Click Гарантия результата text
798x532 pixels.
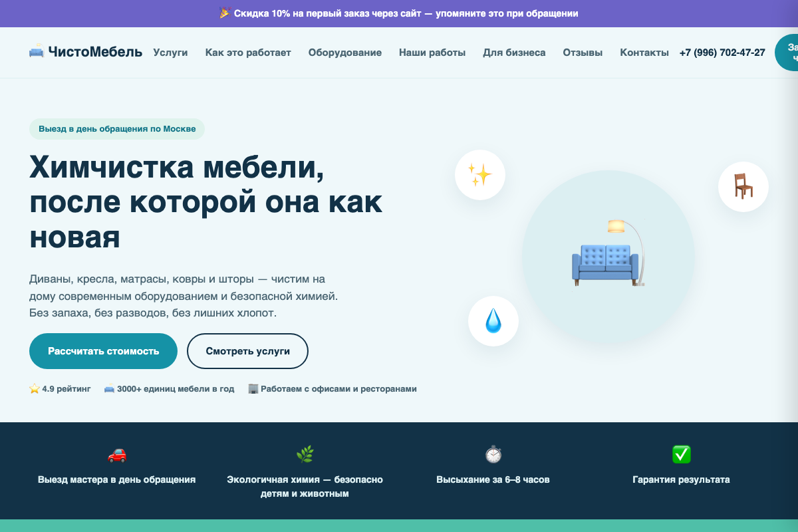coord(682,479)
